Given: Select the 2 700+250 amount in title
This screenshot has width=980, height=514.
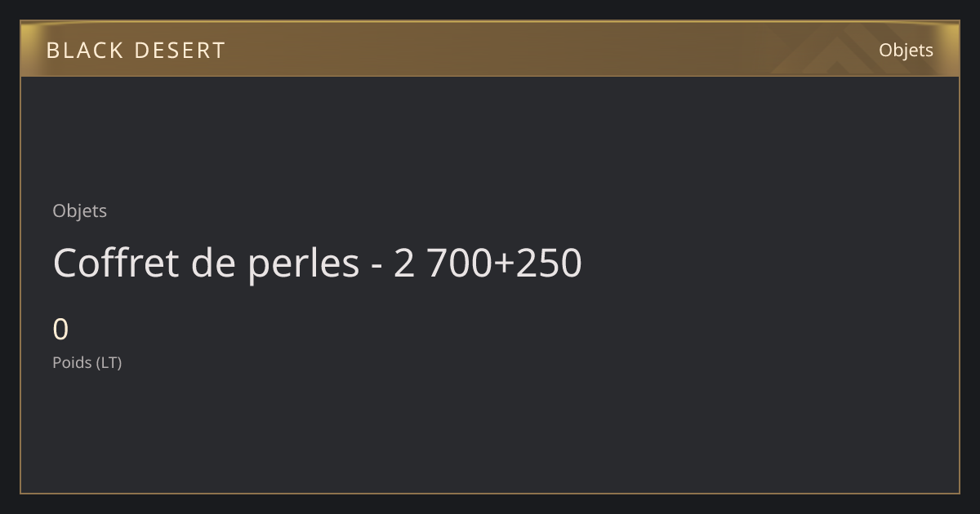Looking at the screenshot, I should 488,263.
